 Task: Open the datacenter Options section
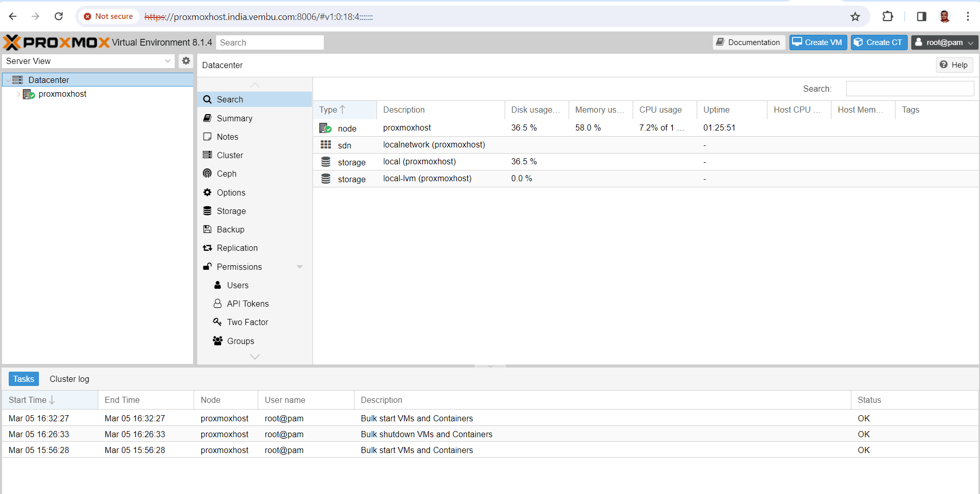[x=255, y=192]
